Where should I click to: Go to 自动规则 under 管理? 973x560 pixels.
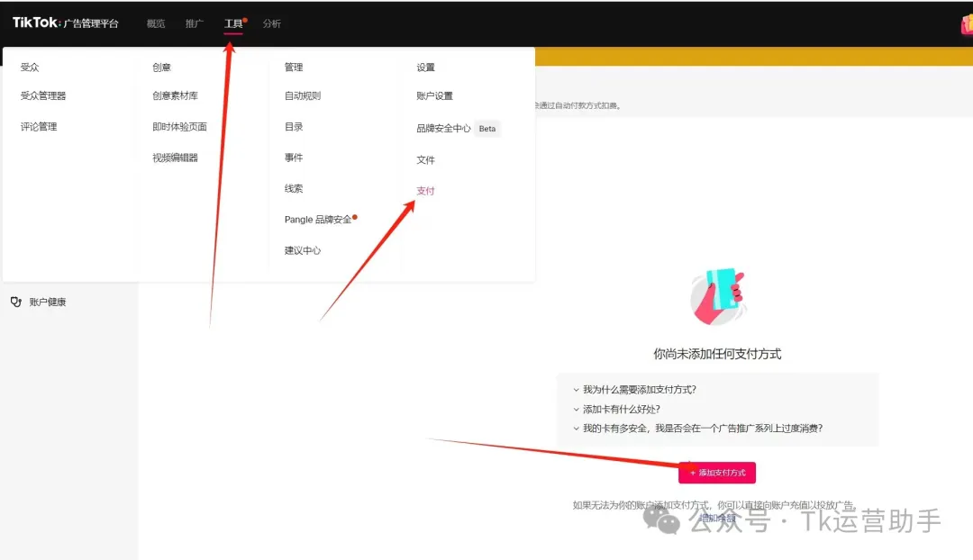(x=303, y=95)
